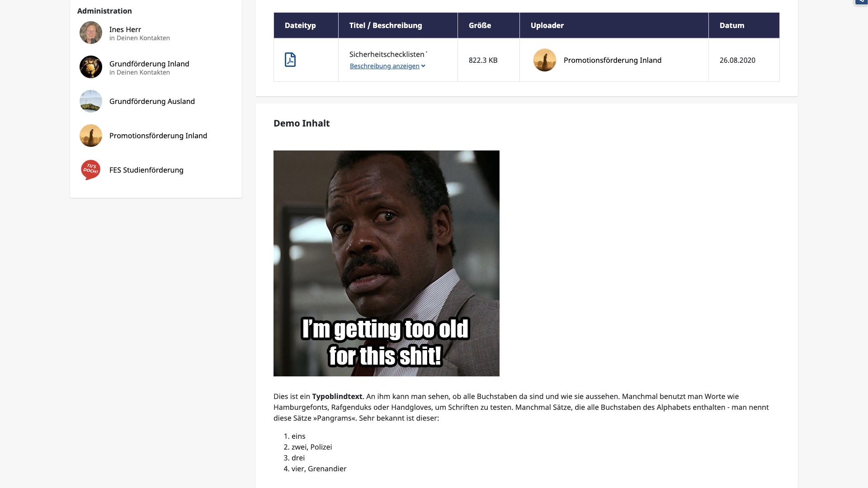Click the file title Sicherheitschecklisten
This screenshot has width=868, height=488.
(388, 54)
